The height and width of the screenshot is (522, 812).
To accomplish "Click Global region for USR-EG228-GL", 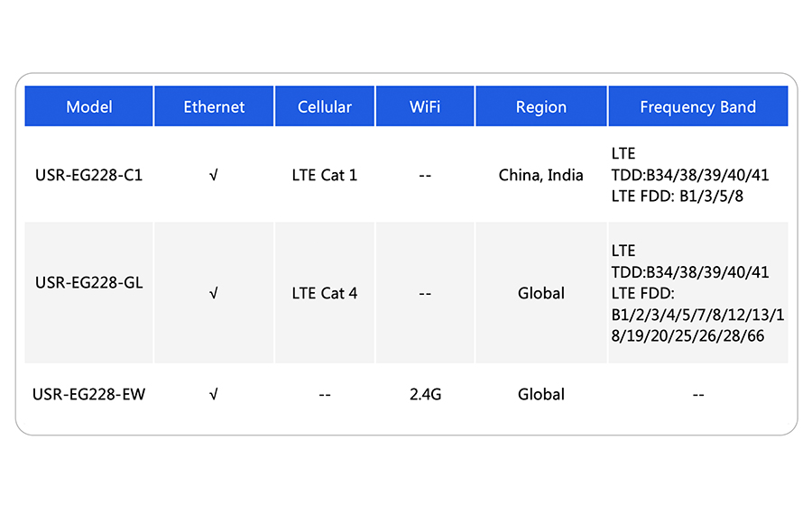I will point(541,293).
